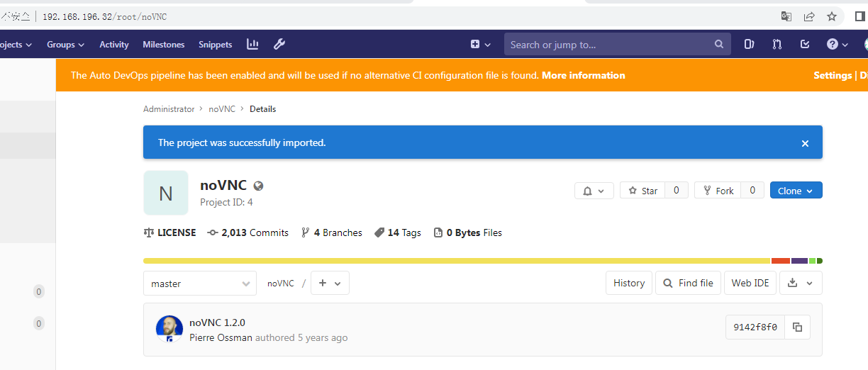Click noVNC in the repository path

click(x=281, y=283)
